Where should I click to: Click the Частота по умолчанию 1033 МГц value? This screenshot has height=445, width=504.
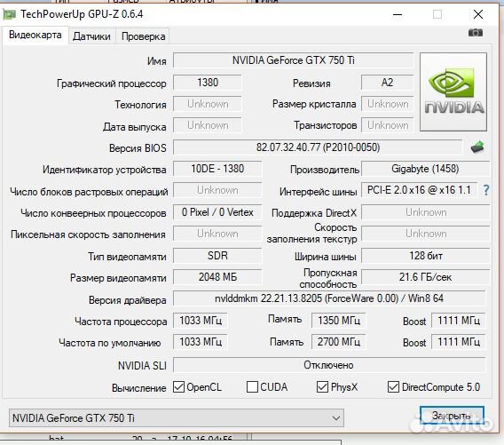[201, 342]
